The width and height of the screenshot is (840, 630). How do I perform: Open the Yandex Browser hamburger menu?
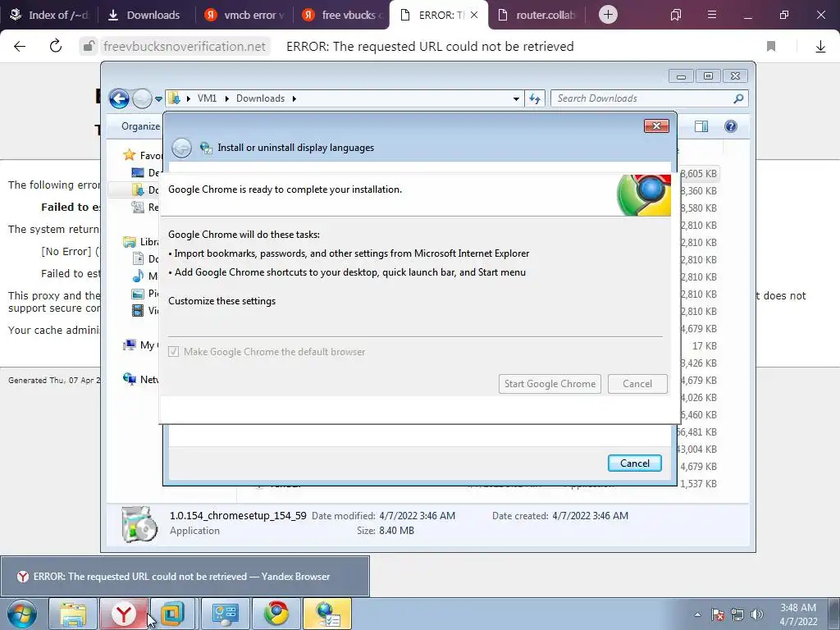coord(712,15)
